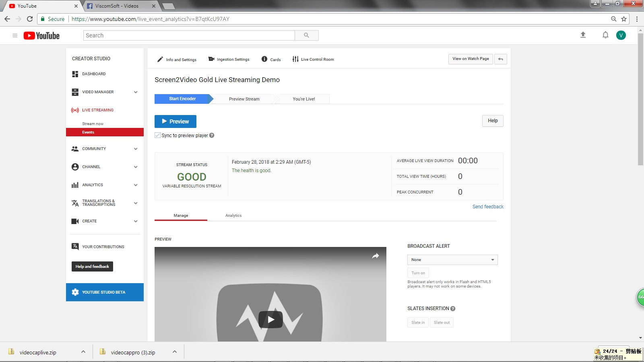Open the hamburger guide menu
Screen dimensions: 644x362
(x=15, y=35)
